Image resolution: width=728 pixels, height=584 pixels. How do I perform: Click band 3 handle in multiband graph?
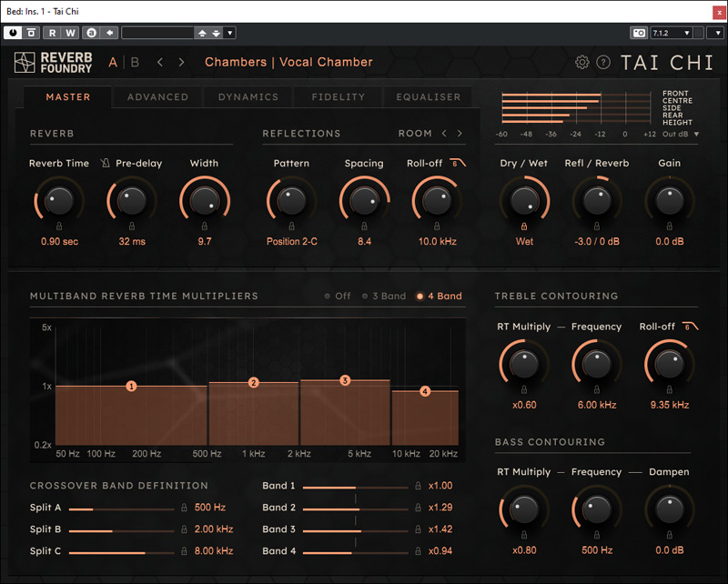[x=345, y=380]
